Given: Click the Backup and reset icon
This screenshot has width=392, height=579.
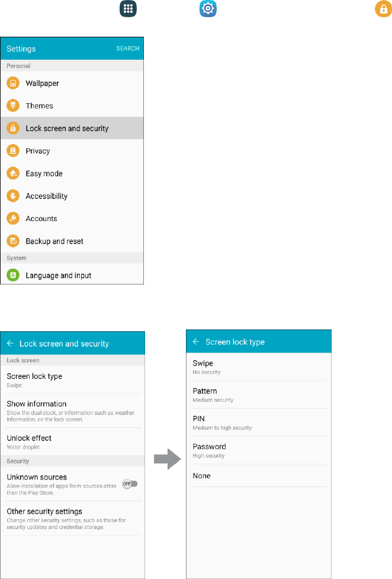Looking at the screenshot, I should coord(13,241).
